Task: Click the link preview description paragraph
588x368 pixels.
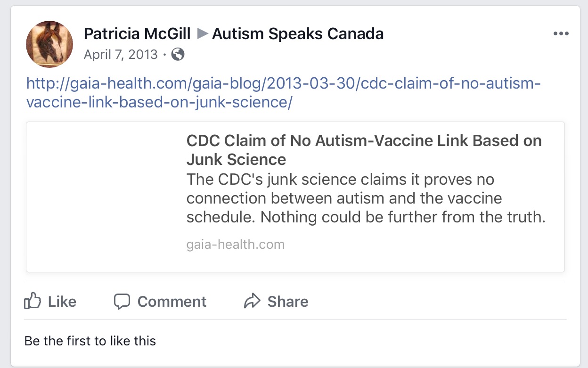Action: (366, 198)
